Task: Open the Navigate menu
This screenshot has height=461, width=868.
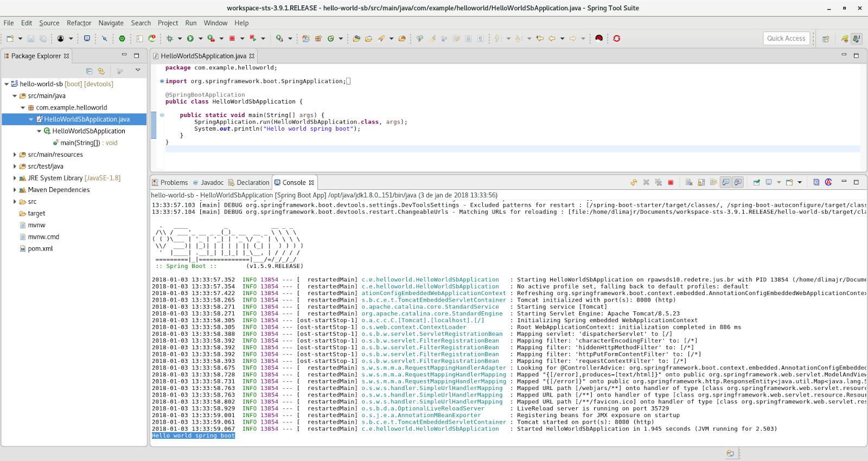Action: coord(111,23)
